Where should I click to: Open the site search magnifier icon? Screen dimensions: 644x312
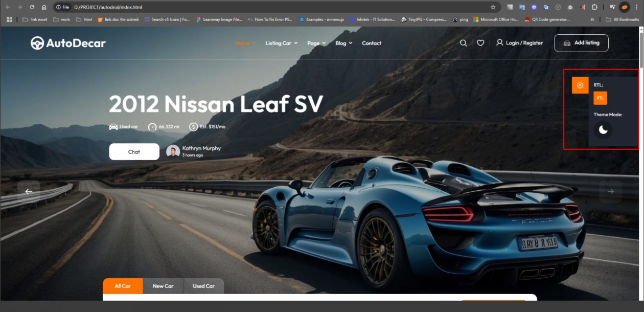[463, 43]
